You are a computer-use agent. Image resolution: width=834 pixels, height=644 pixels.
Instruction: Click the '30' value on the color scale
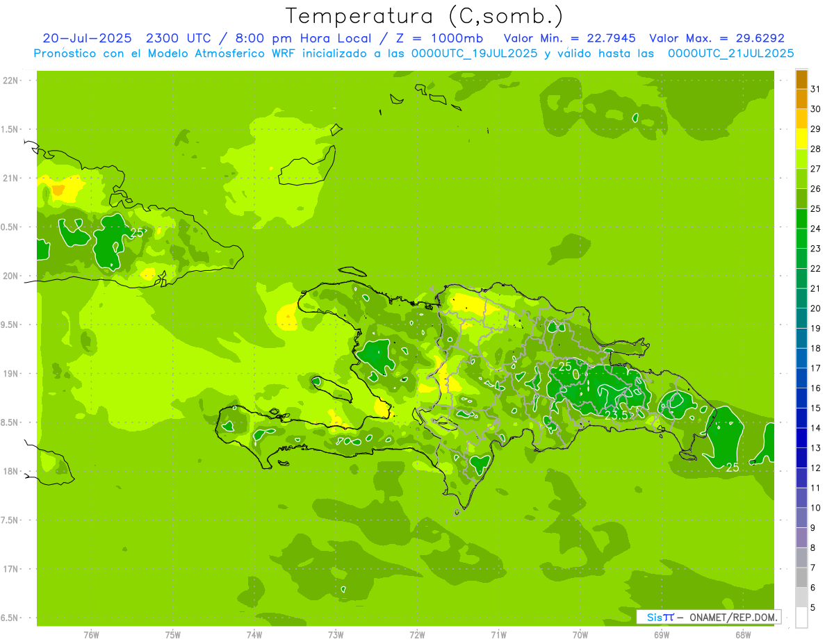(816, 109)
